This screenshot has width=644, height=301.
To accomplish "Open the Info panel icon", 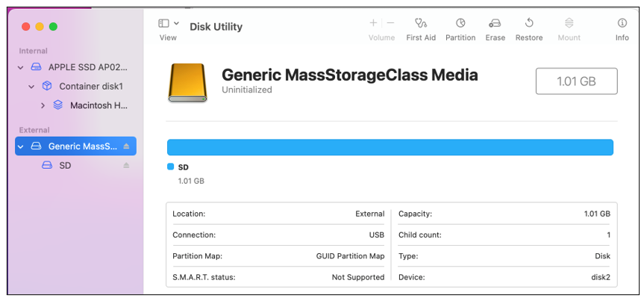I will [x=622, y=23].
